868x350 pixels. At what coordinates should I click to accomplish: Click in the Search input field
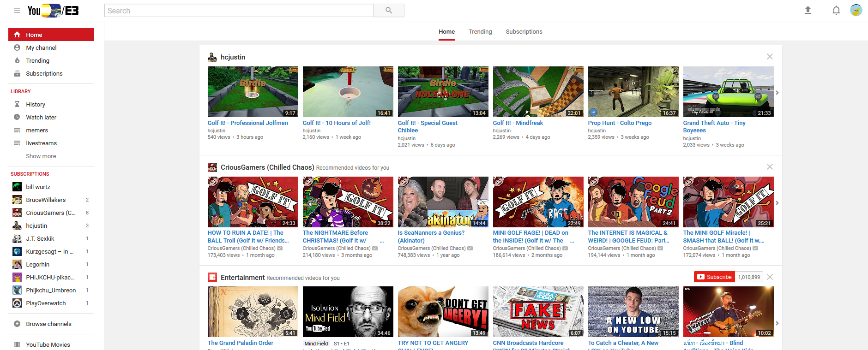point(239,11)
